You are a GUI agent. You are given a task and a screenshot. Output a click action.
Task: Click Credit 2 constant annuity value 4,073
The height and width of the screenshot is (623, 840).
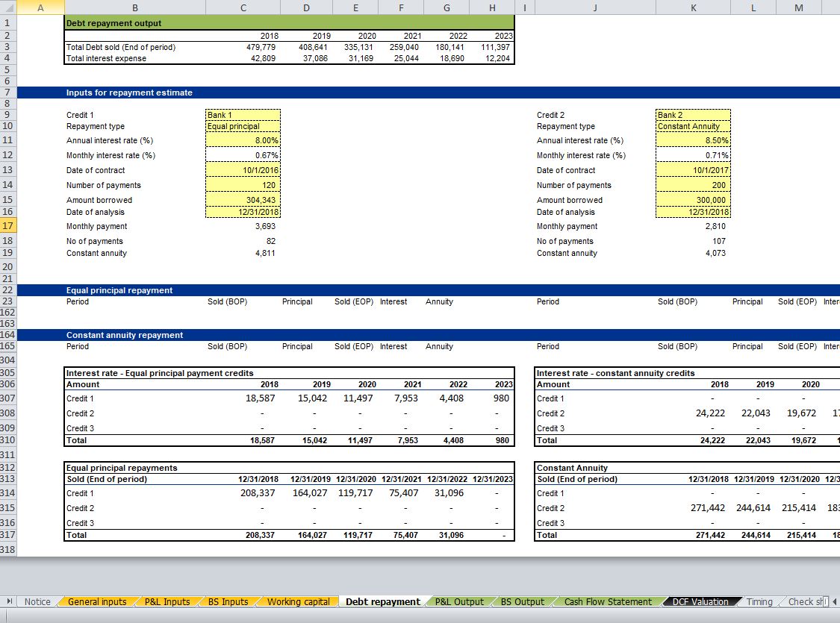715,253
